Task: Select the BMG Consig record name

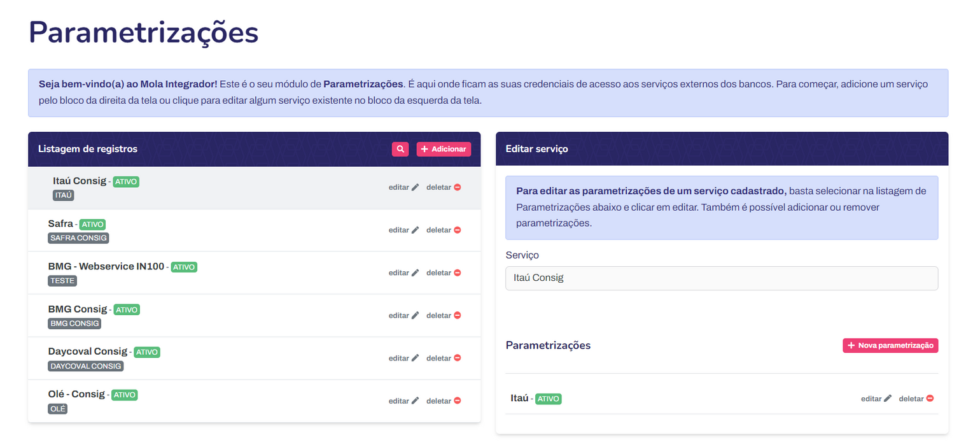Action: pos(78,309)
